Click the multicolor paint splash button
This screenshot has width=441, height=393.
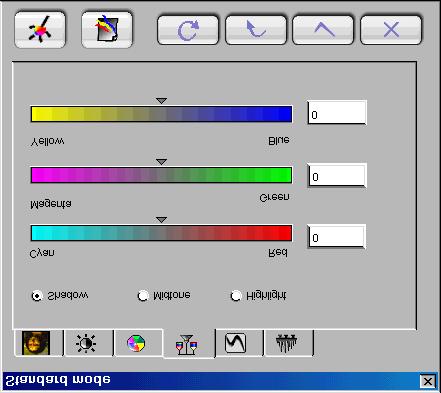point(40,30)
